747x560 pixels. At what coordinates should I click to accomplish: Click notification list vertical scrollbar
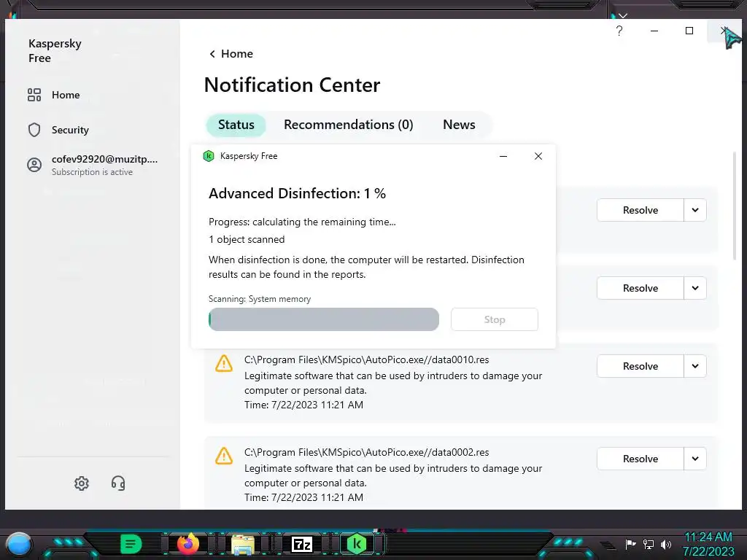[734, 206]
